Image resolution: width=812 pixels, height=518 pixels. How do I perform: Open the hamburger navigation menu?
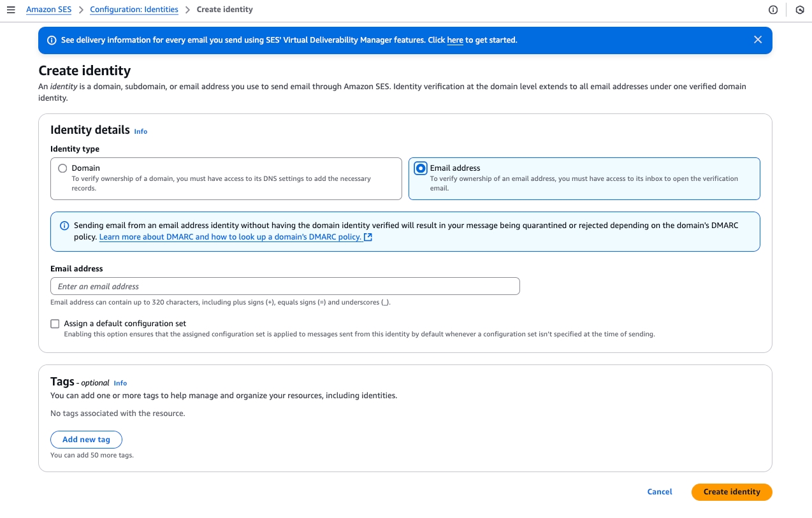tap(11, 10)
